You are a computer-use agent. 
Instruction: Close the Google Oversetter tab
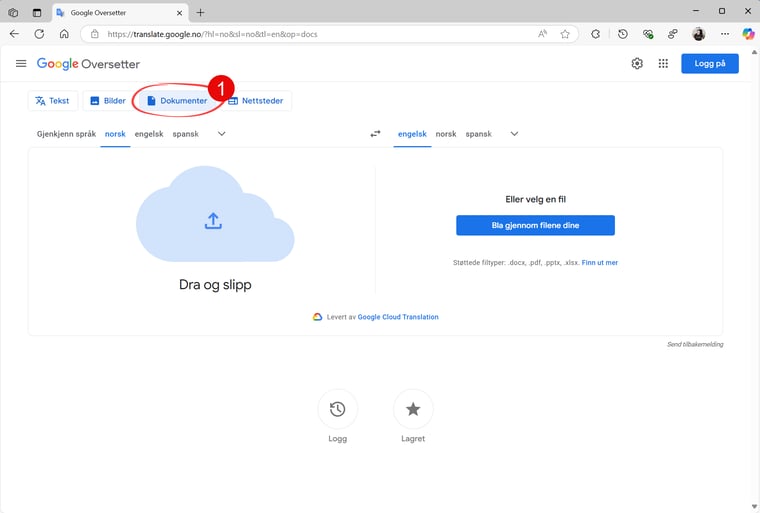[x=179, y=13]
